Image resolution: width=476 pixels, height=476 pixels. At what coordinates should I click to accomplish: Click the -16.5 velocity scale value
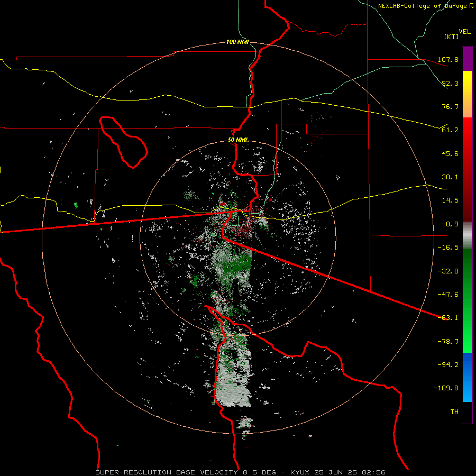pyautogui.click(x=448, y=248)
